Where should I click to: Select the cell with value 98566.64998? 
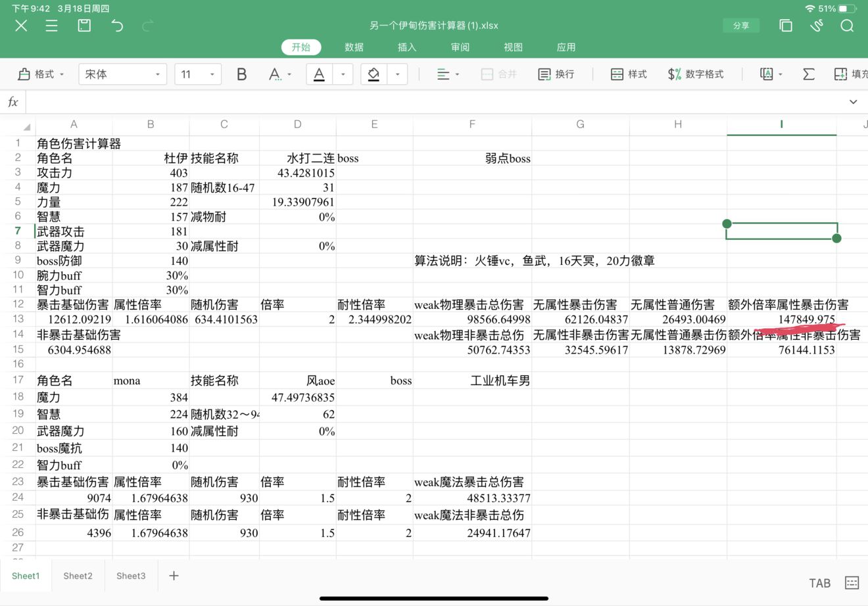[x=472, y=319]
